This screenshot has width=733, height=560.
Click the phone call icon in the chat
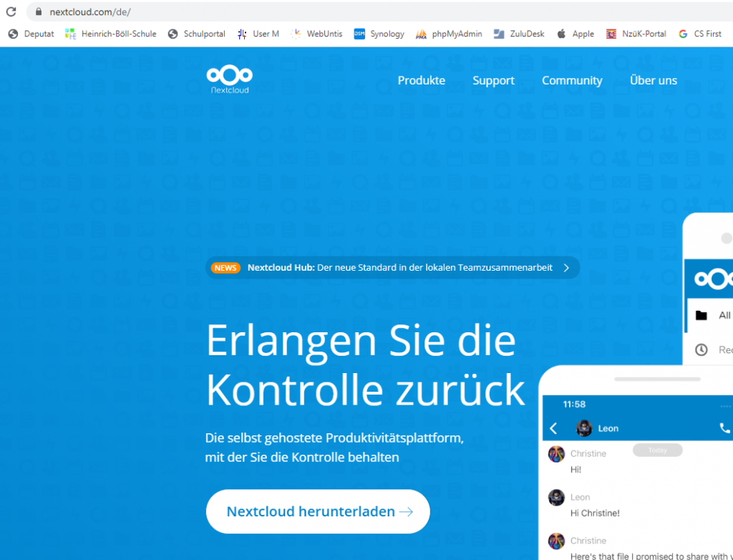(724, 428)
